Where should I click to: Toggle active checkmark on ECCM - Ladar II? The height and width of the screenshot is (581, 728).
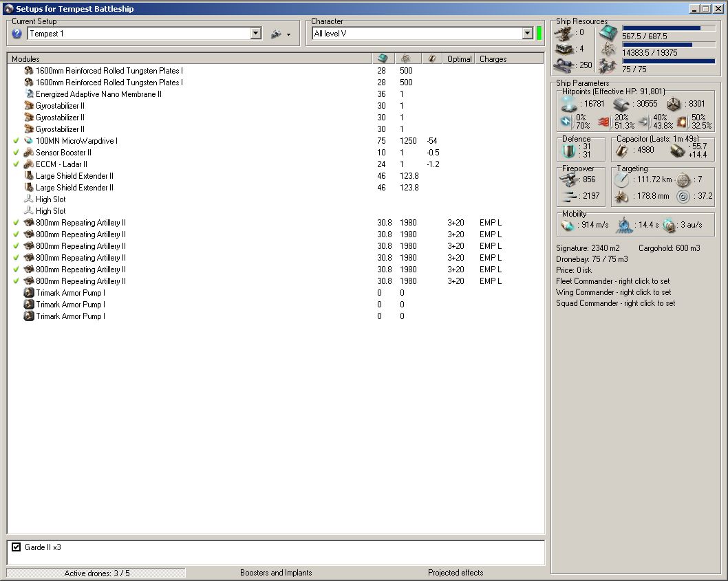pos(17,164)
